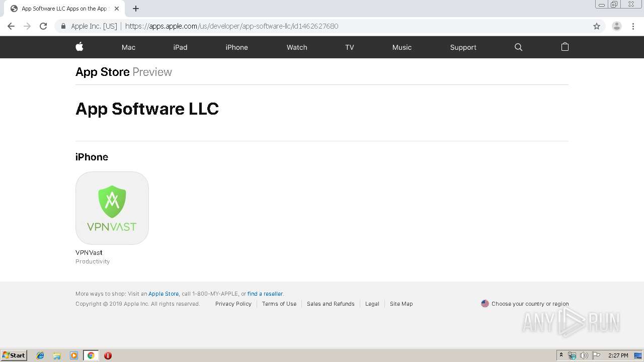The width and height of the screenshot is (644, 362).
Task: Open the Music menu item
Action: click(402, 47)
